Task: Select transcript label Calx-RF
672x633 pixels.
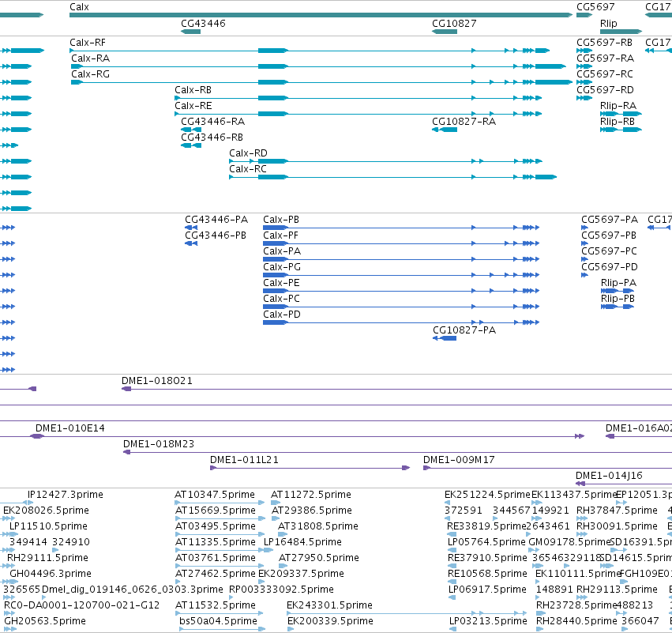Action: [x=88, y=43]
